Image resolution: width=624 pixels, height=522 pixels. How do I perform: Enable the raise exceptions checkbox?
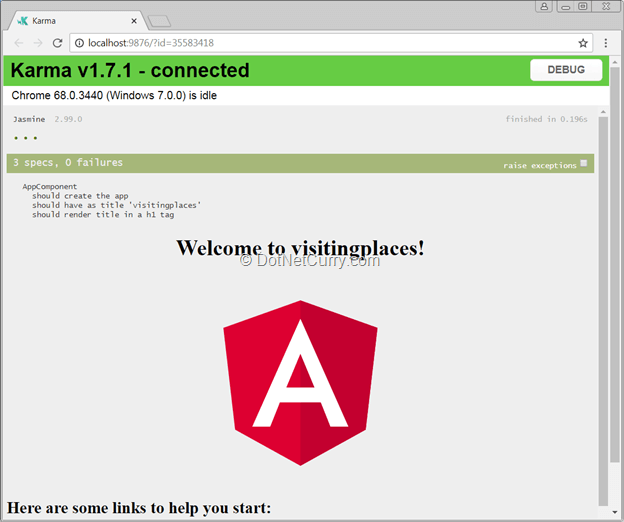[x=583, y=163]
